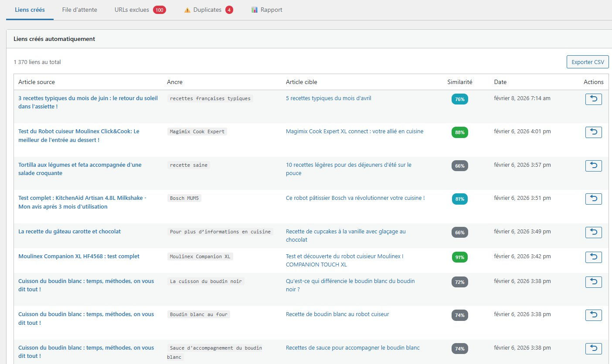Click the revert icon for the Magimix Cook Expert link
612x364 pixels.
pos(593,132)
